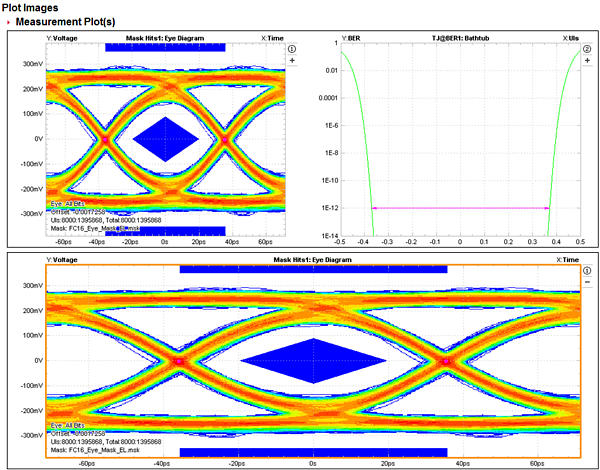
Task: Click the plot 1 circled number icon
Action: (292, 47)
